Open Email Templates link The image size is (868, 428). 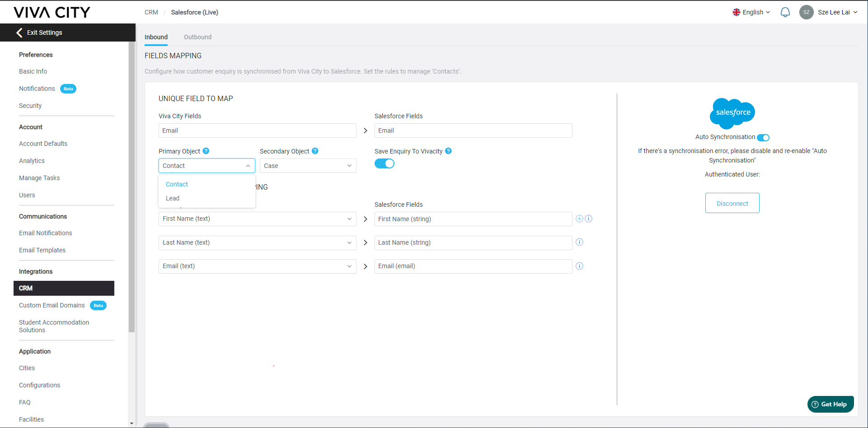point(42,250)
